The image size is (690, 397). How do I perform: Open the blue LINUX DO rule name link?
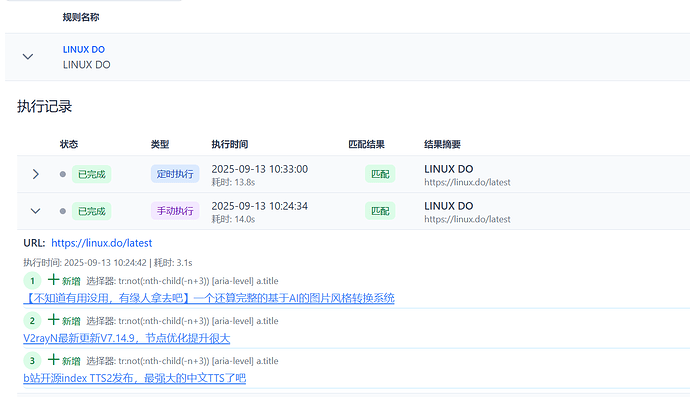(x=84, y=49)
